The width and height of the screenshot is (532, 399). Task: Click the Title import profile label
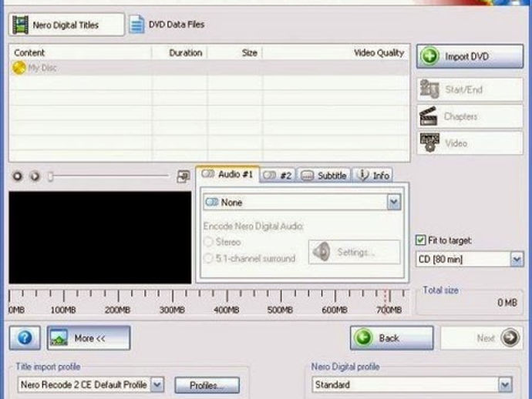pos(48,367)
